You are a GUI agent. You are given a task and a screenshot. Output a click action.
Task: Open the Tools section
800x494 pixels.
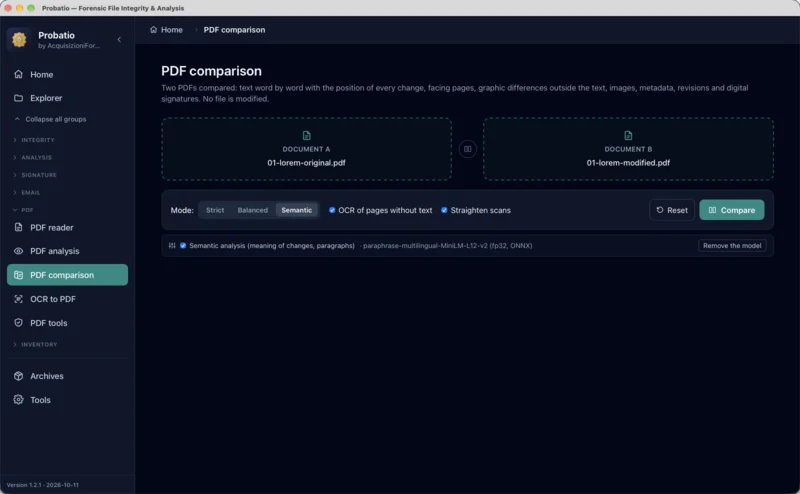point(67,400)
